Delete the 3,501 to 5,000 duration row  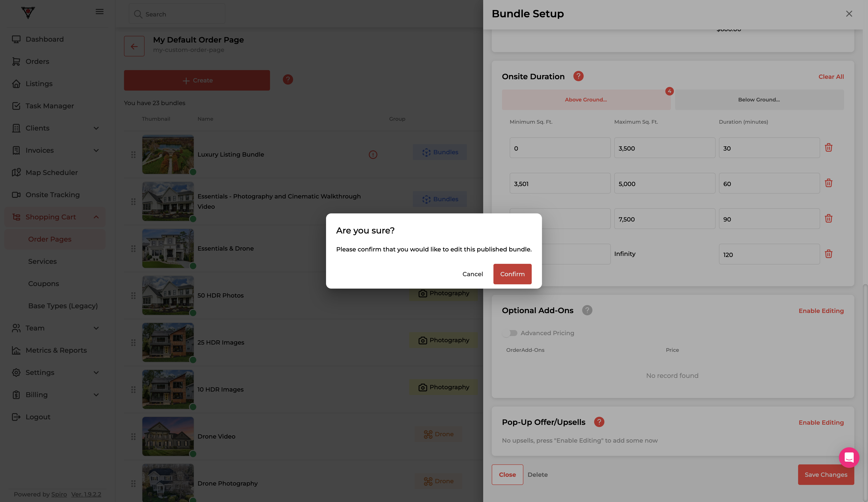click(x=828, y=183)
